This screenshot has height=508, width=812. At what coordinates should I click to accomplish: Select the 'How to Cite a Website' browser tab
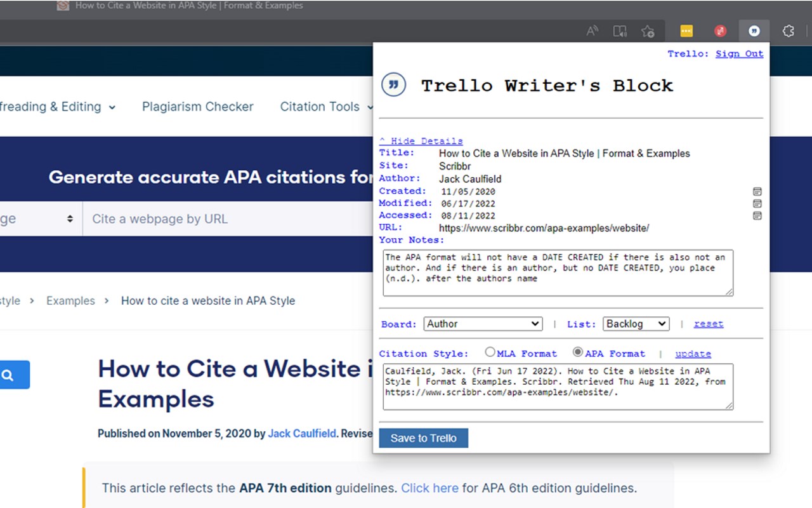189,6
